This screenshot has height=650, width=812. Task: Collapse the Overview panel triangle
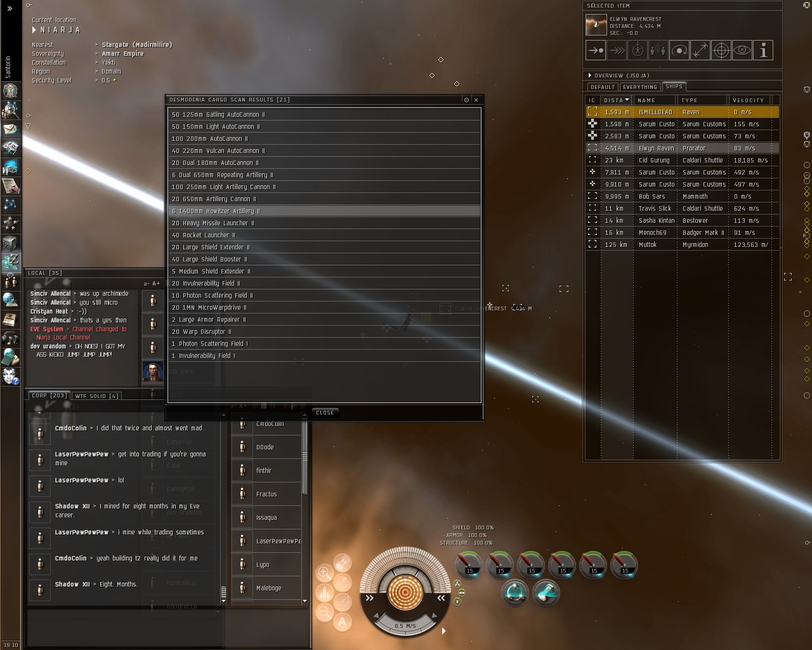pos(590,76)
